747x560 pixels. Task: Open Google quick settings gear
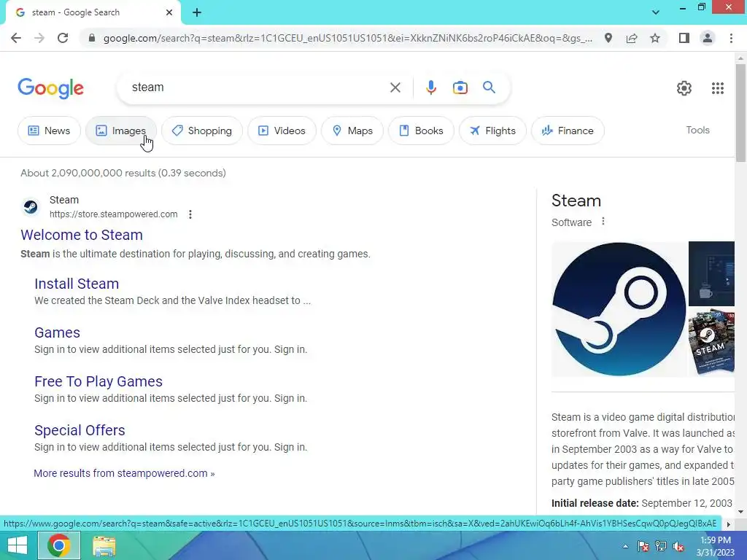(x=684, y=88)
